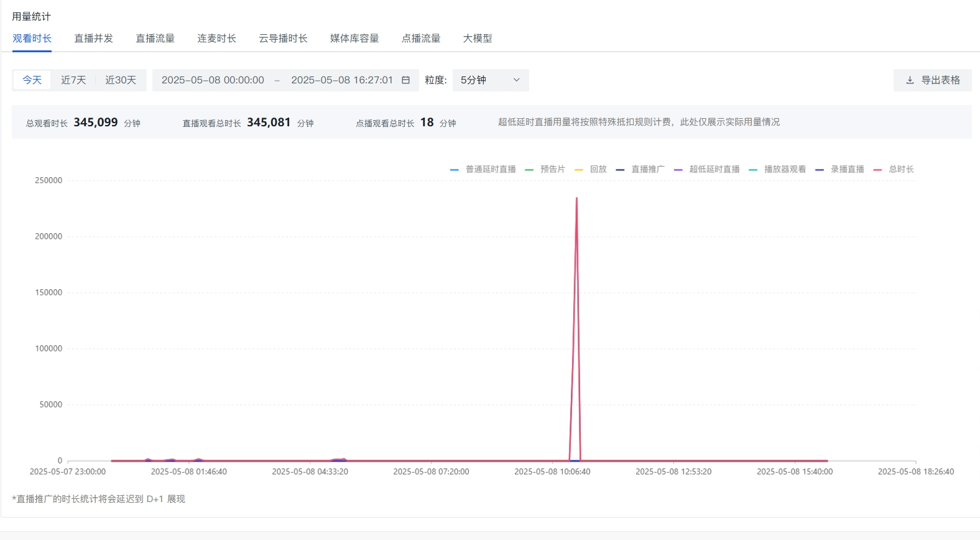Click the download icon in 导出表格
Image resolution: width=980 pixels, height=540 pixels.
910,80
